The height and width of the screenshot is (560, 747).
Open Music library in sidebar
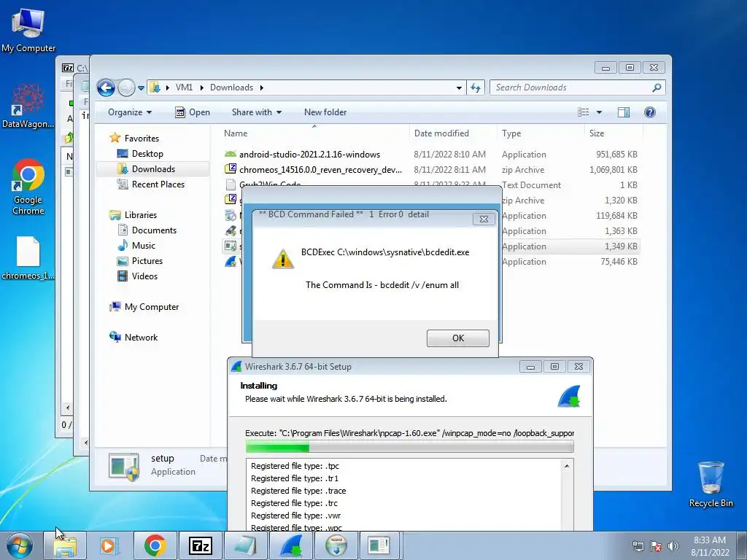point(144,246)
